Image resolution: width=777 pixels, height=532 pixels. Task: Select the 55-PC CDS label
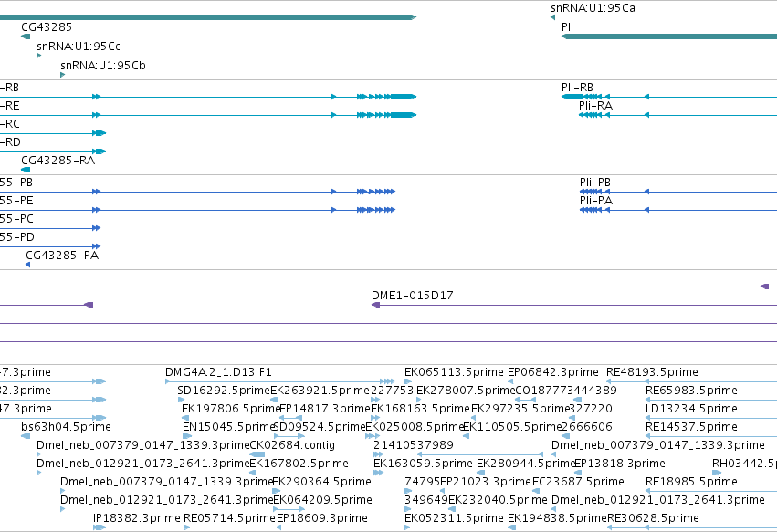click(16, 219)
